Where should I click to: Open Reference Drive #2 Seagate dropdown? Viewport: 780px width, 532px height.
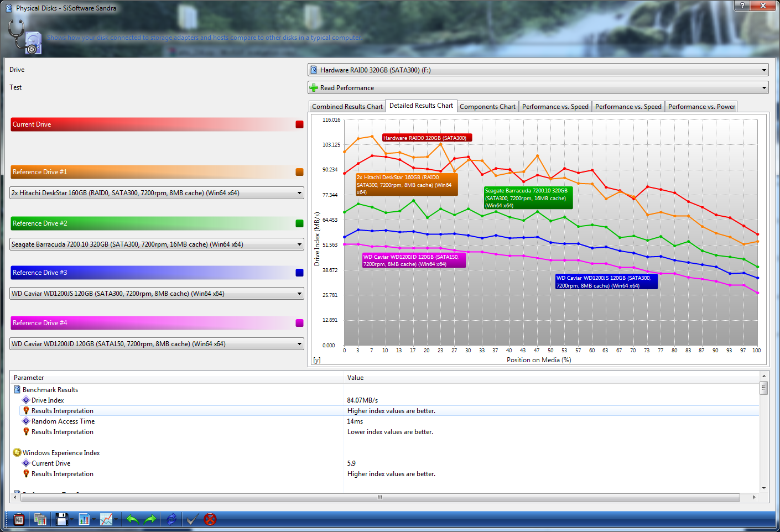pos(157,244)
